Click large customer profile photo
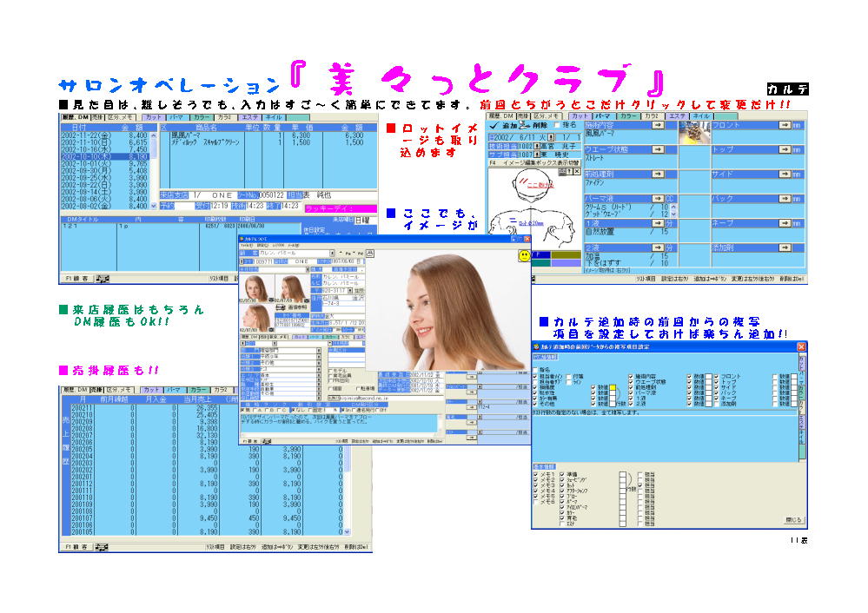 447,310
